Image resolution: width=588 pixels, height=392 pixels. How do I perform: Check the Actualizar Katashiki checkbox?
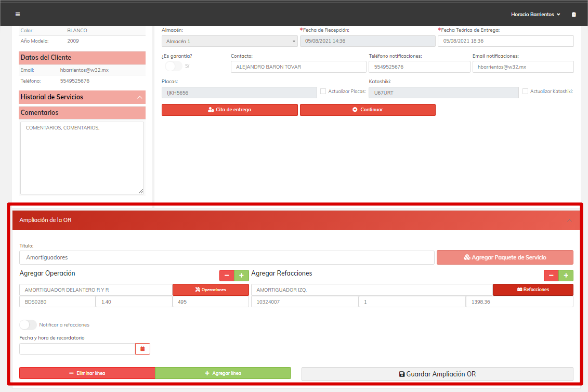[525, 92]
